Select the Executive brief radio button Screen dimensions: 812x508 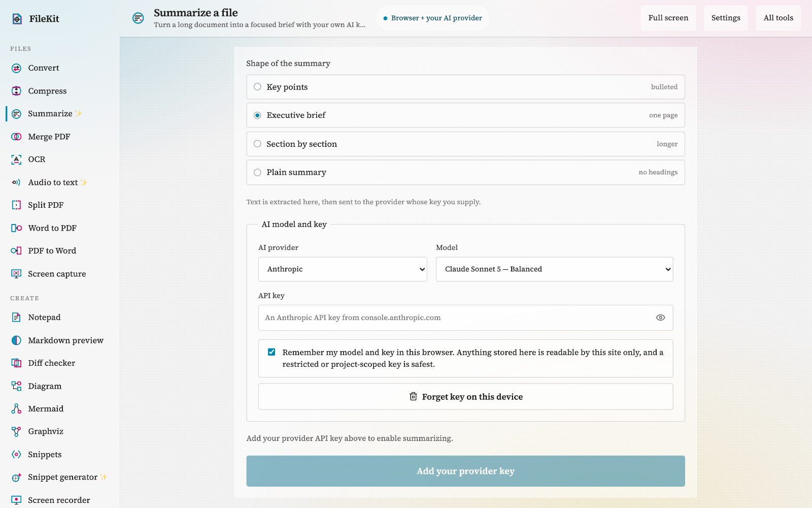point(257,115)
